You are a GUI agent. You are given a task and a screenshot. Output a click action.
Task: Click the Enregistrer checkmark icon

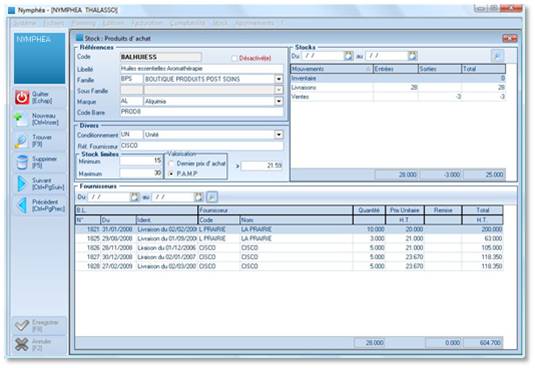pos(22,326)
